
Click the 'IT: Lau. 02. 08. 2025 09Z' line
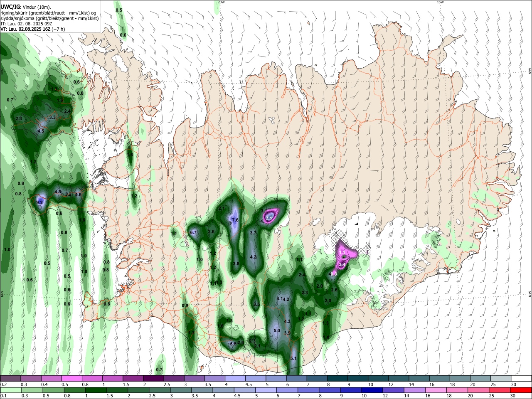tap(27, 24)
